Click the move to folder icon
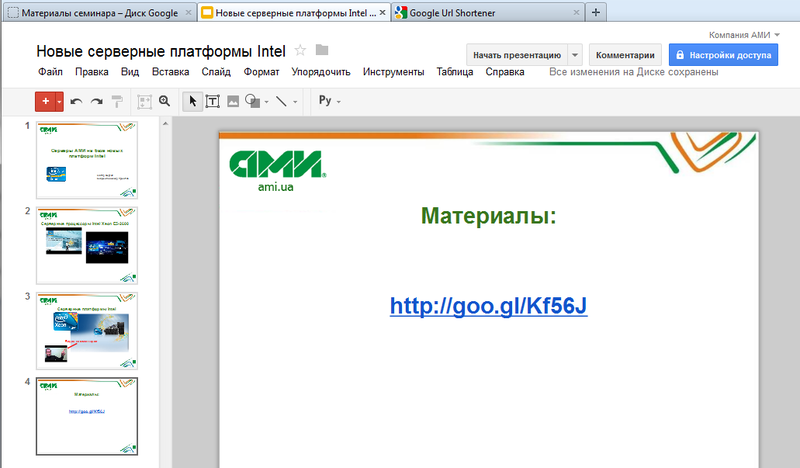This screenshot has width=800, height=468. click(322, 50)
